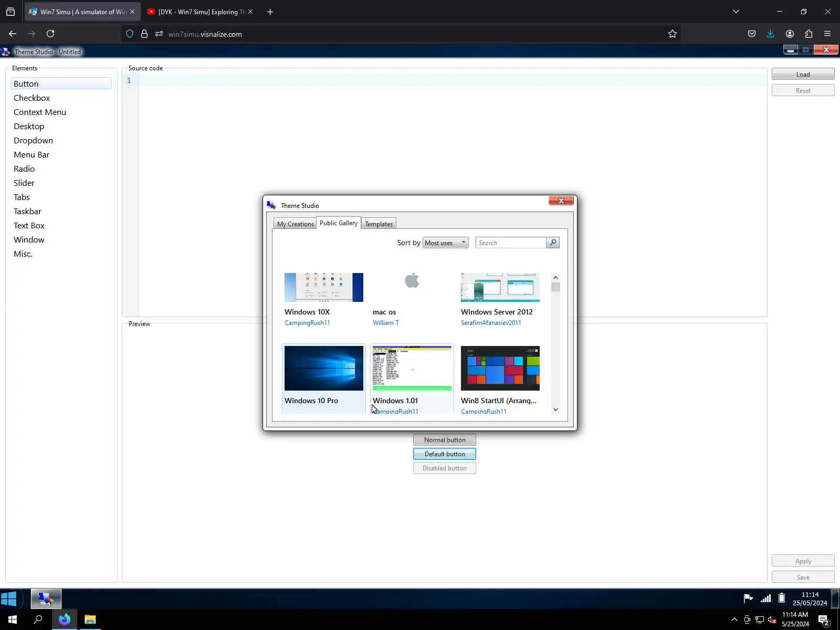Viewport: 840px width, 630px height.
Task: Select the Windows 10 Pro theme thumbnail
Action: pos(324,368)
